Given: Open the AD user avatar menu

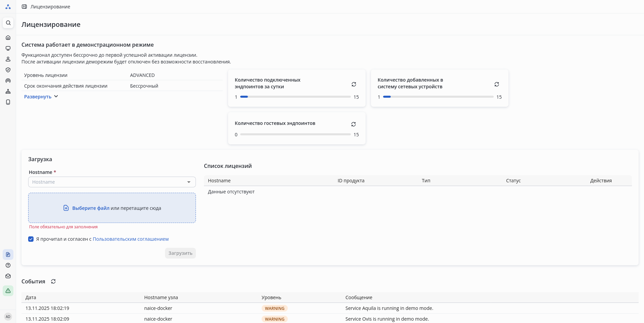Looking at the screenshot, I should click(x=8, y=317).
